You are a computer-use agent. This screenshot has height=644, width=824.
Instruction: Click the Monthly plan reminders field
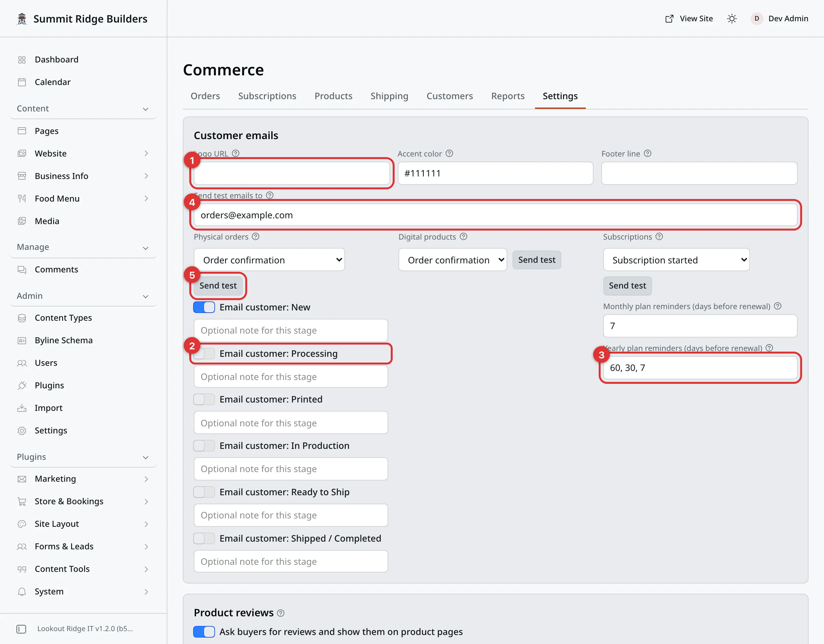[x=700, y=326]
